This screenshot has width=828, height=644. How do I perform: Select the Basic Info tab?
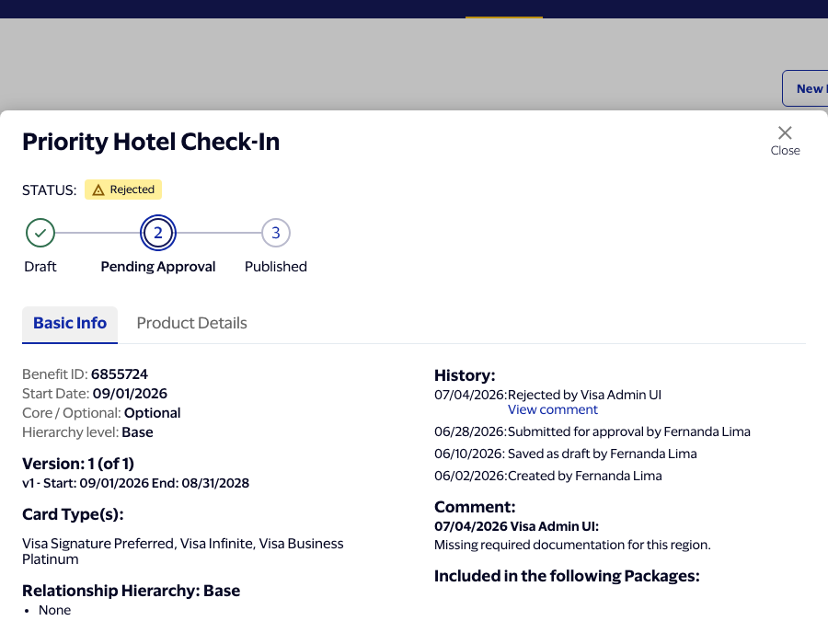click(x=70, y=325)
